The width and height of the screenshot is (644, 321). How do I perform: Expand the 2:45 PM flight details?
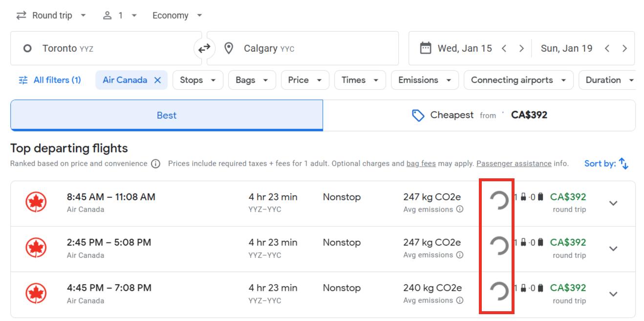coord(613,249)
